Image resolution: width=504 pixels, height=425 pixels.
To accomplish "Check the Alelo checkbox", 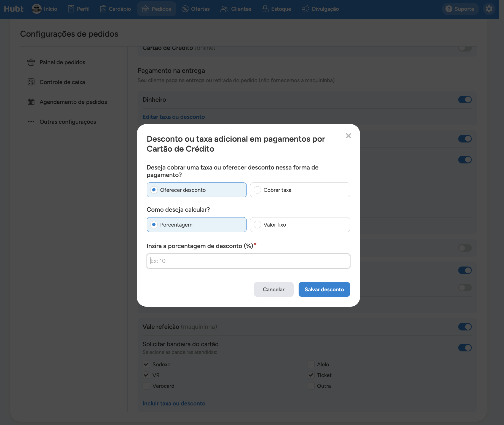I will point(311,364).
